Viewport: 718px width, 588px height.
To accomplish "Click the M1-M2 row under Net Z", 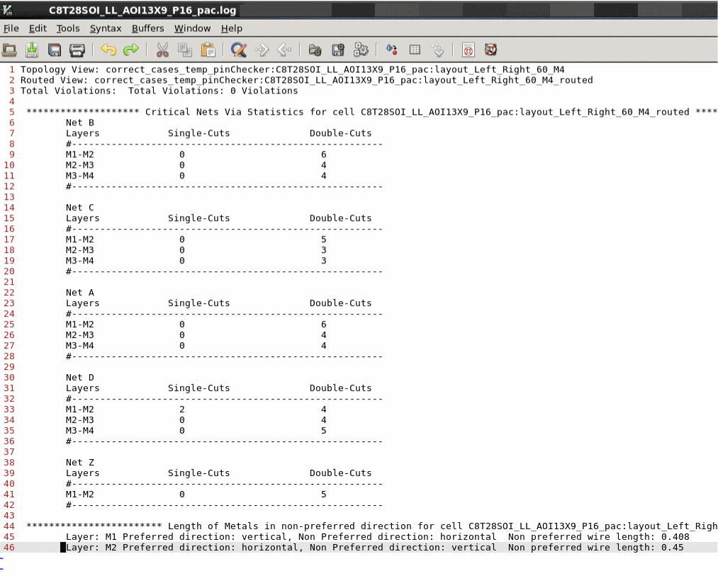I will click(x=196, y=494).
